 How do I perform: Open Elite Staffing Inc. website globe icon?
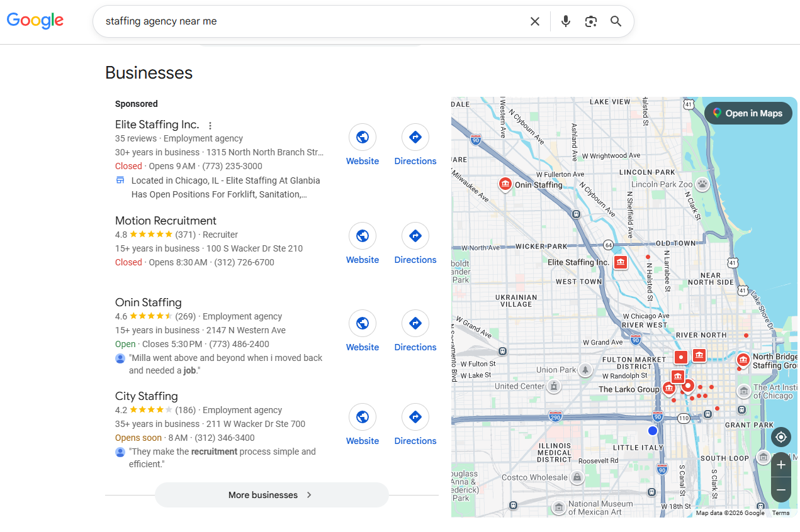pyautogui.click(x=363, y=137)
